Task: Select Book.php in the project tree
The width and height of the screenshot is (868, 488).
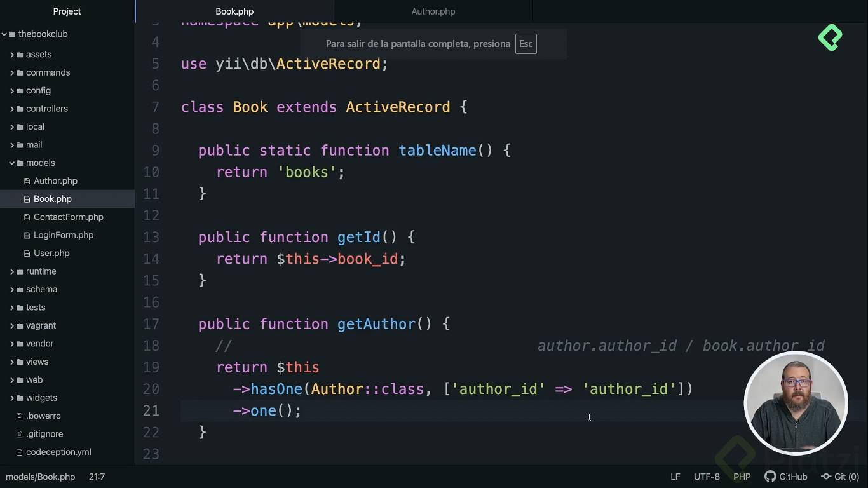Action: coord(67,199)
